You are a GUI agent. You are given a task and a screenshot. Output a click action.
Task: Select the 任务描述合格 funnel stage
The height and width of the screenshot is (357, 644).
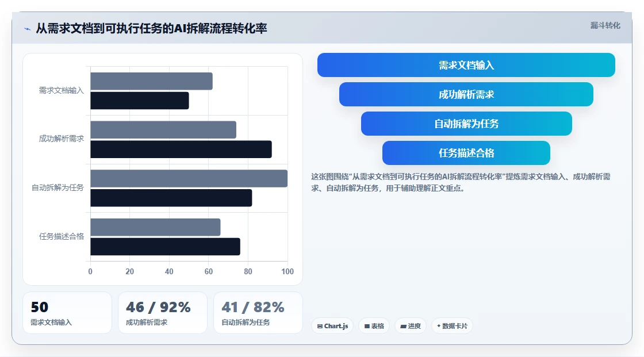tap(466, 153)
